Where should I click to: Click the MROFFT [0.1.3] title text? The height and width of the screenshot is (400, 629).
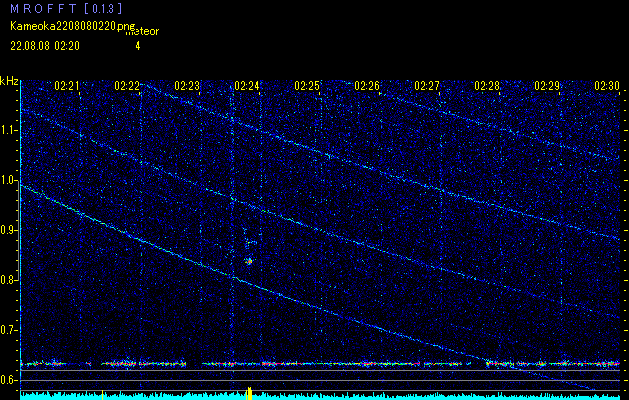tap(67, 9)
